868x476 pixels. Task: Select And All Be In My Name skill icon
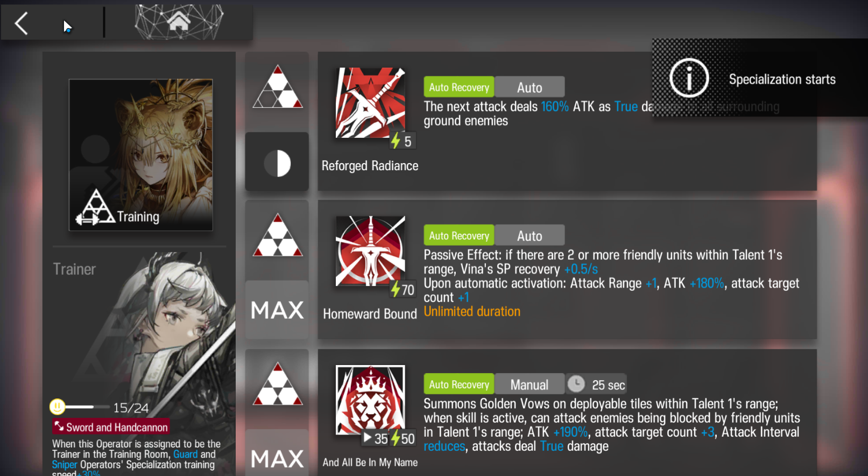tap(370, 400)
